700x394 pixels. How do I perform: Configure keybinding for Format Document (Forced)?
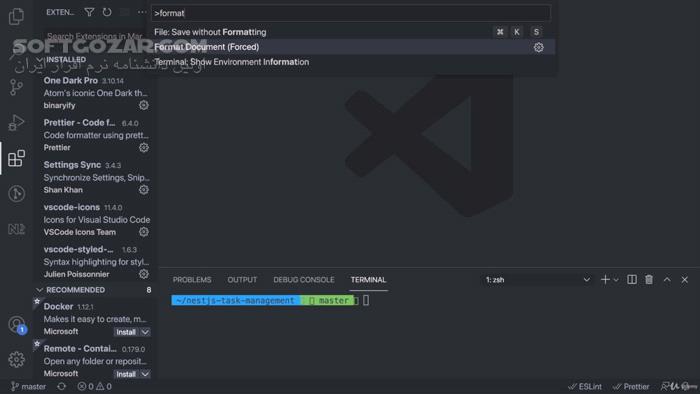539,47
